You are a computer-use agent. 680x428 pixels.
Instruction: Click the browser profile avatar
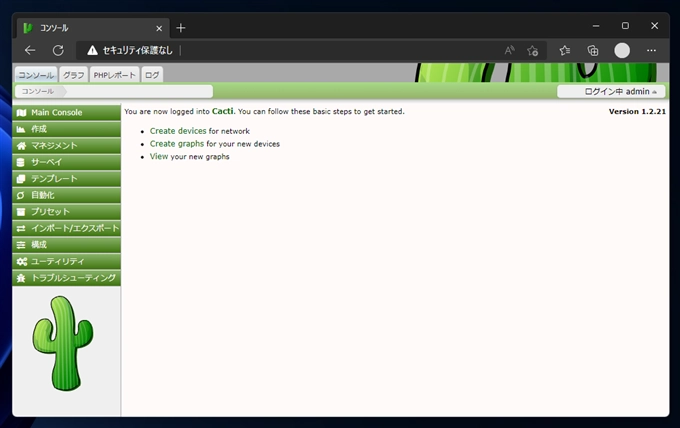point(622,51)
